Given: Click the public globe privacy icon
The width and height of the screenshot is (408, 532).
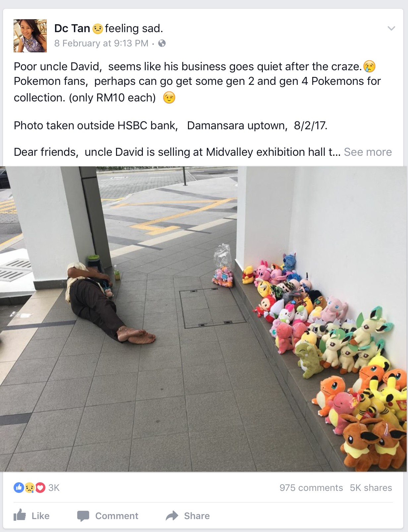Looking at the screenshot, I should tap(162, 43).
